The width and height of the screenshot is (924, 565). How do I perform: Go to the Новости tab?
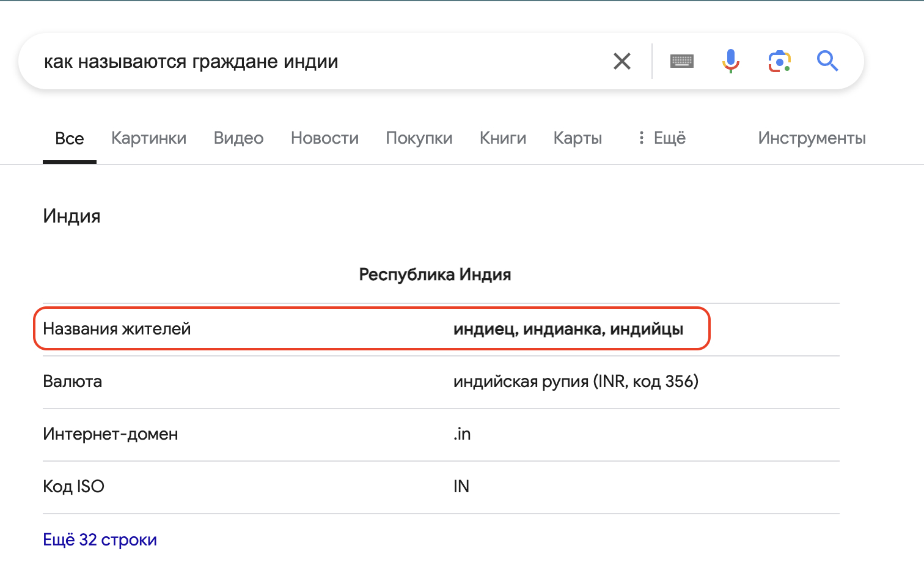point(324,138)
